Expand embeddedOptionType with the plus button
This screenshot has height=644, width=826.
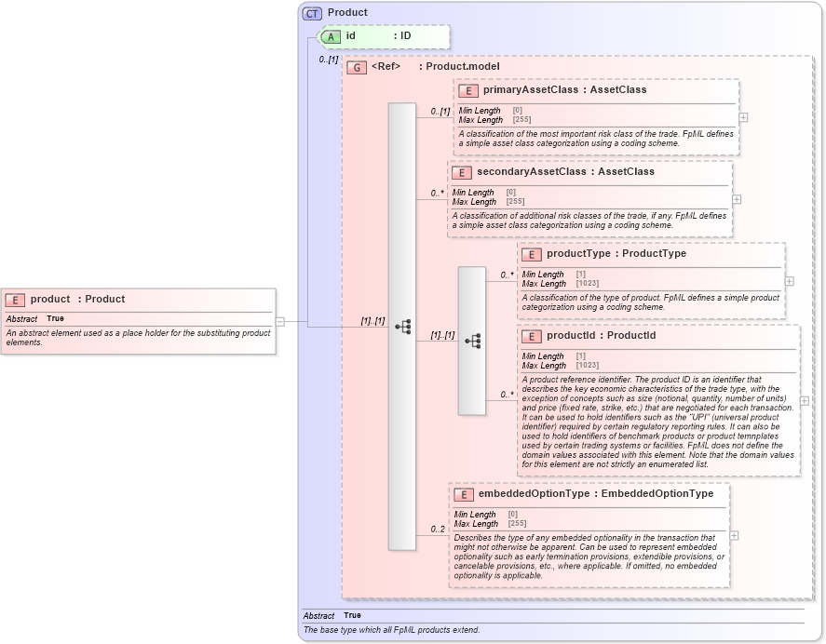pyautogui.click(x=735, y=535)
